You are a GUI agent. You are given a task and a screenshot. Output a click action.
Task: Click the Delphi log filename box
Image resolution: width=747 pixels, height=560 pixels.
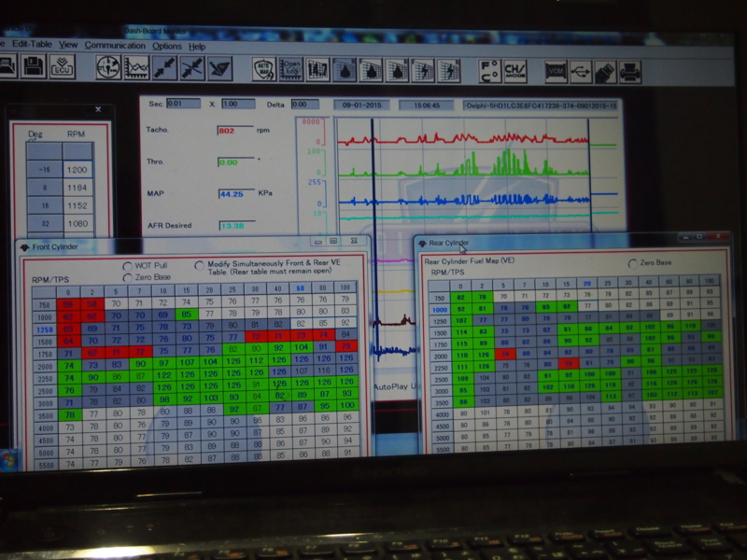[x=541, y=105]
